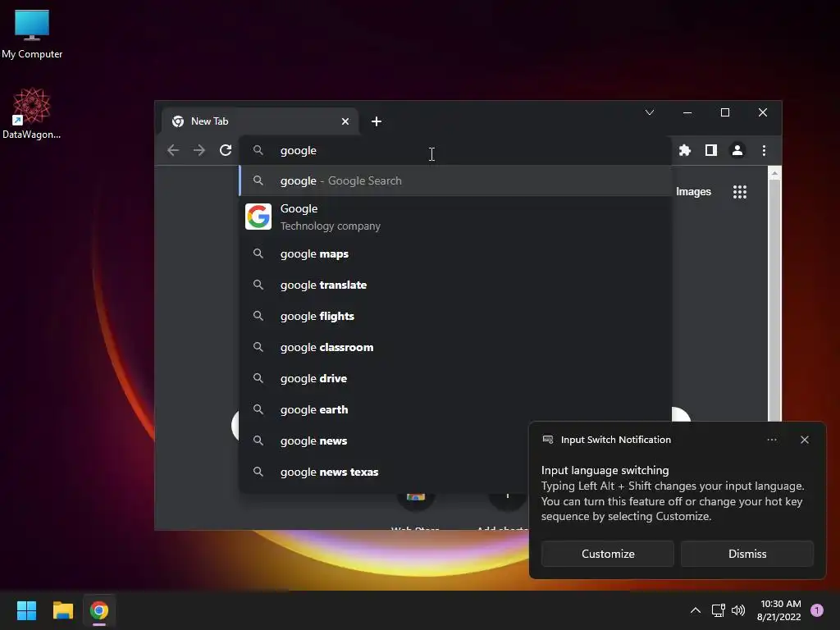Close the New Tab tab
This screenshot has width=840, height=630.
coord(345,121)
